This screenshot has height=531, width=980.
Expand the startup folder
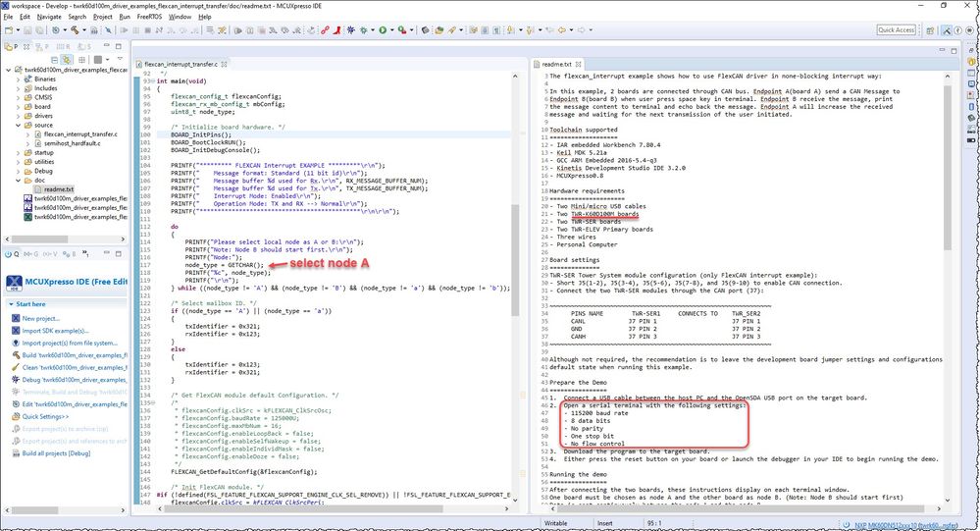[x=18, y=152]
